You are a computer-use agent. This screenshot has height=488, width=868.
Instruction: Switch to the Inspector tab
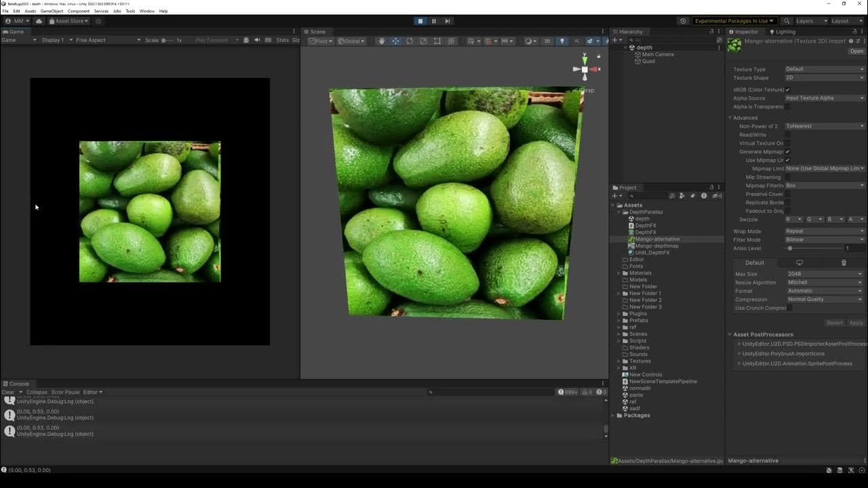[x=743, y=32]
